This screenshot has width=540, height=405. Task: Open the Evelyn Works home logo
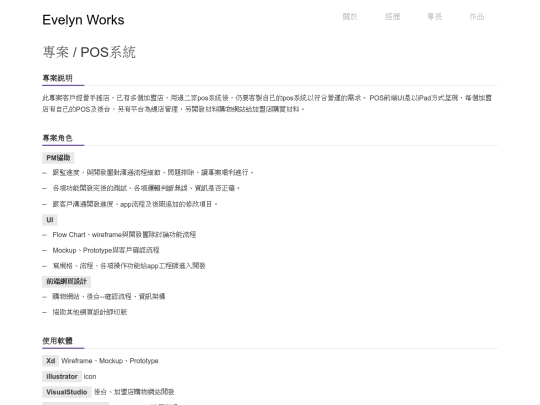click(83, 20)
